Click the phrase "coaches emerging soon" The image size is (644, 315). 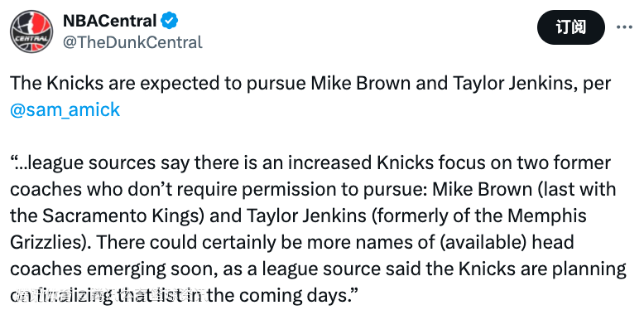point(113,269)
